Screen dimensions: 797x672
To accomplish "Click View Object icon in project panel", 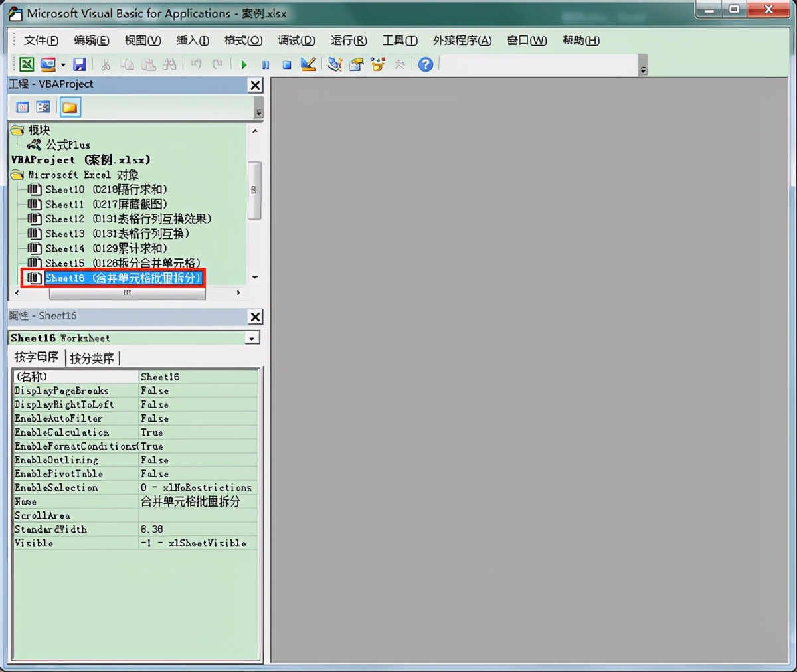I will pos(43,107).
